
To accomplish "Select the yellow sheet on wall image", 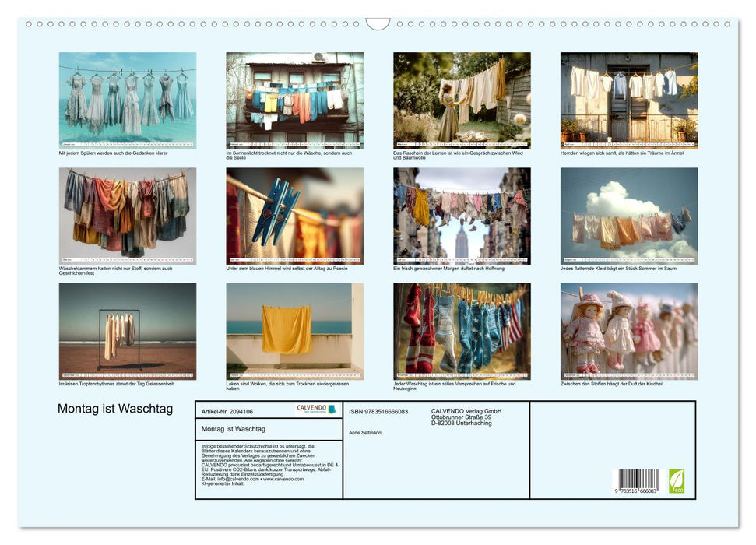I will 294,331.
